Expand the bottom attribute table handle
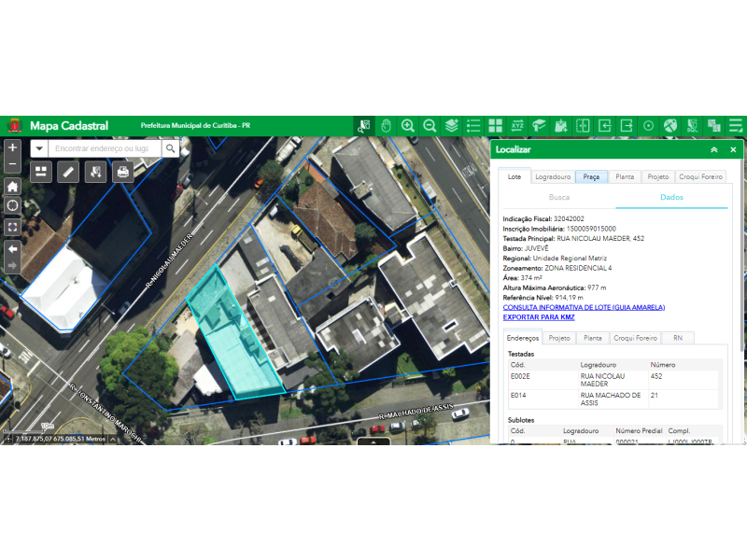Screen dimensions: 747x560 tap(373, 441)
